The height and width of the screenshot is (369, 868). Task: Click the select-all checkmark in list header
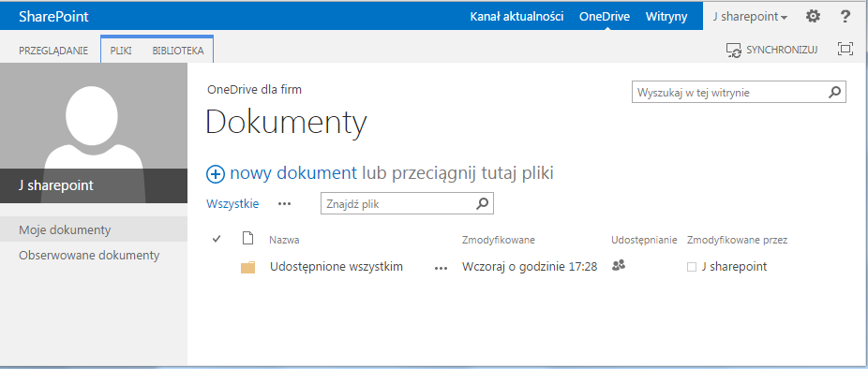coord(217,239)
